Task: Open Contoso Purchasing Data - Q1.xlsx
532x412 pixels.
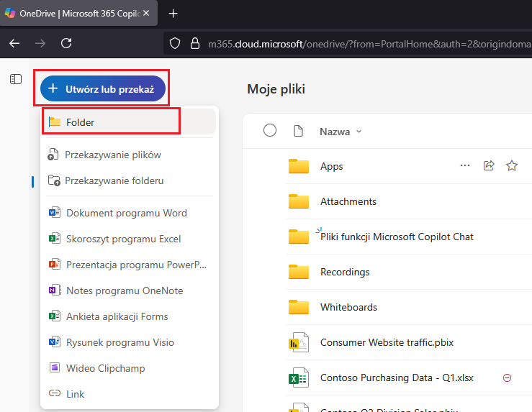Action: pos(397,377)
